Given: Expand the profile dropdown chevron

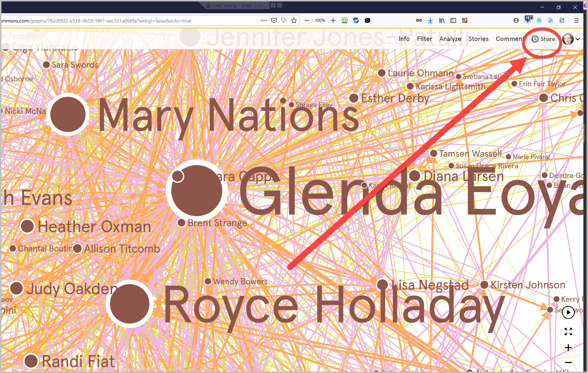Looking at the screenshot, I should point(577,39).
